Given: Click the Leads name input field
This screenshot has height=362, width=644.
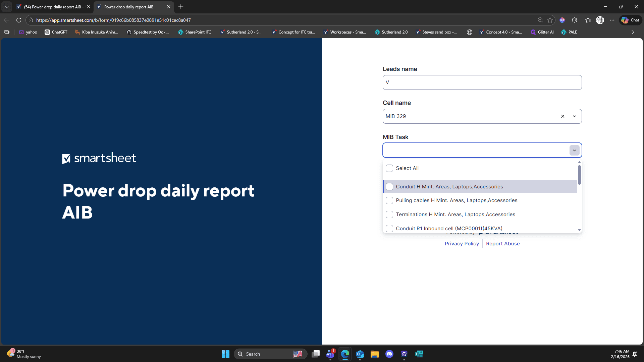Looking at the screenshot, I should [x=482, y=82].
